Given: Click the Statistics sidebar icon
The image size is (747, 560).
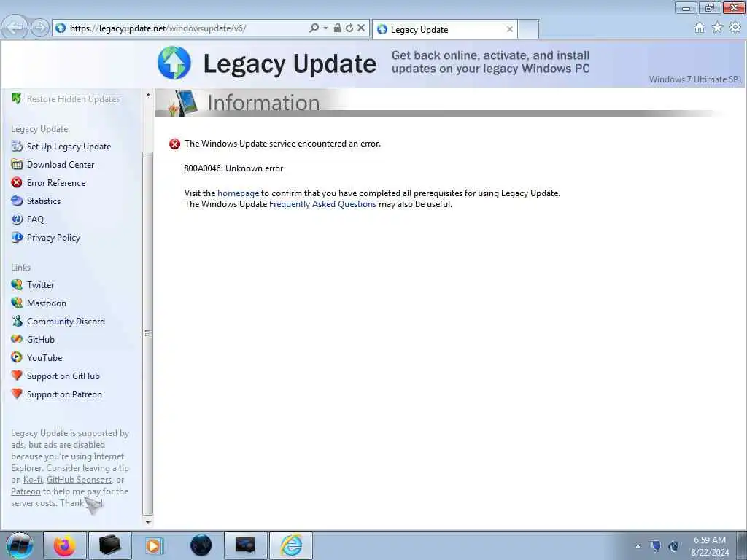Looking at the screenshot, I should [17, 201].
